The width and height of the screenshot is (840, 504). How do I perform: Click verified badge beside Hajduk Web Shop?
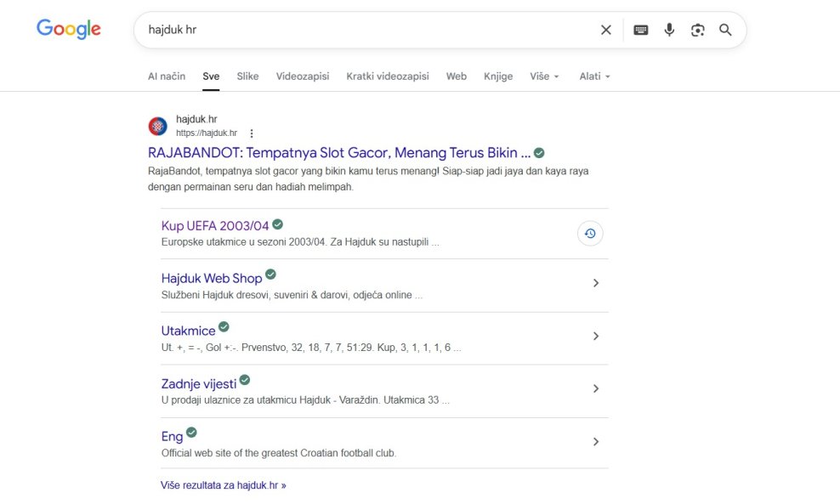pos(270,275)
